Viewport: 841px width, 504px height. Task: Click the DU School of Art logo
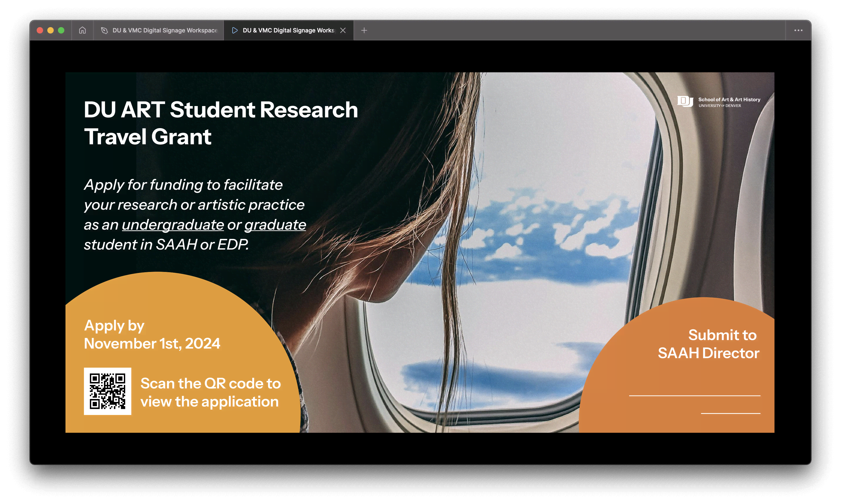coord(718,102)
